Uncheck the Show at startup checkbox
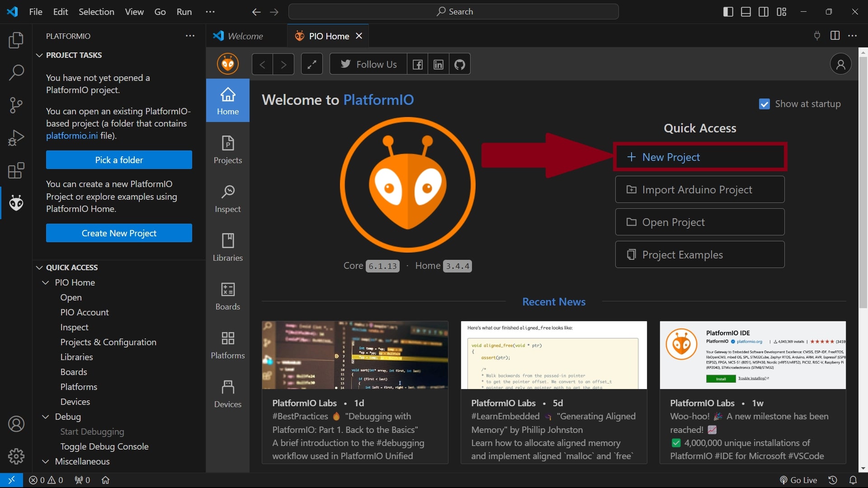 [764, 104]
